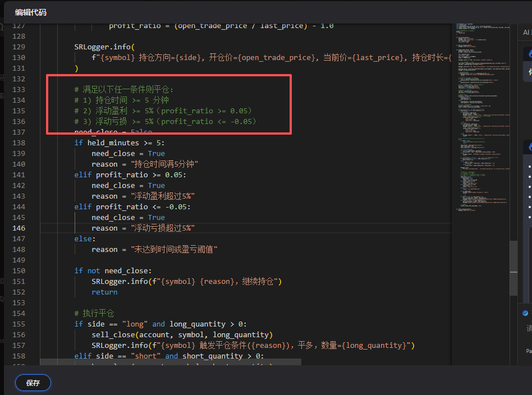
Task: Click 'need_close = True' on line 142
Action: (129, 186)
